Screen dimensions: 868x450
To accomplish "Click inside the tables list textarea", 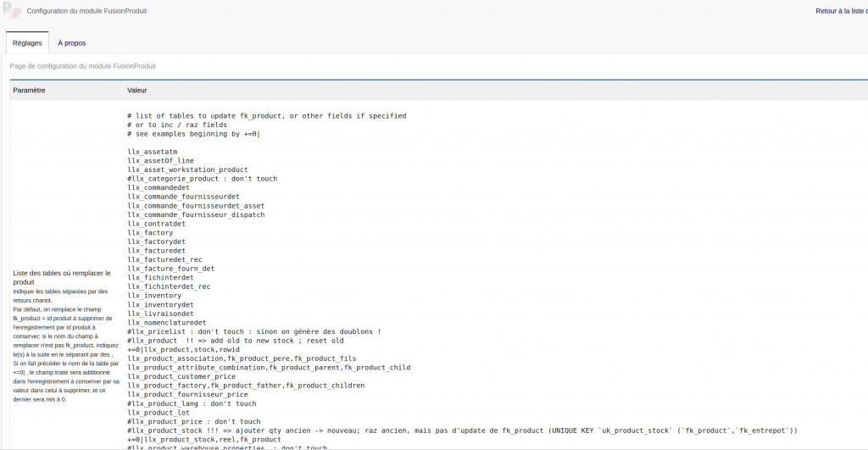I will (497, 277).
